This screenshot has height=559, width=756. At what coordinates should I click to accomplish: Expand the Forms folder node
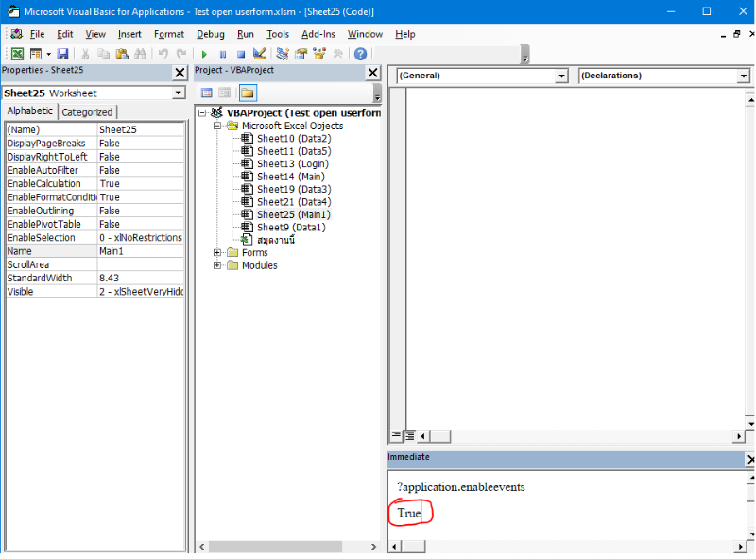point(217,253)
